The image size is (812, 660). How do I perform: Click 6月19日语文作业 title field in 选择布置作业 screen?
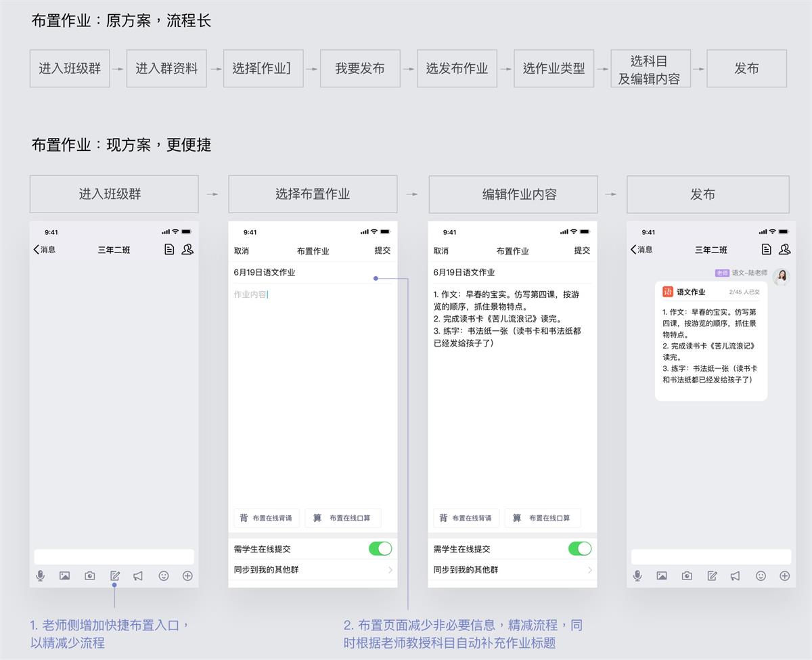pos(313,272)
